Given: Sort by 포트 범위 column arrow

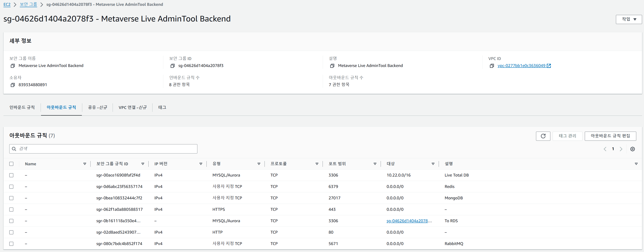Looking at the screenshot, I should click(x=375, y=164).
